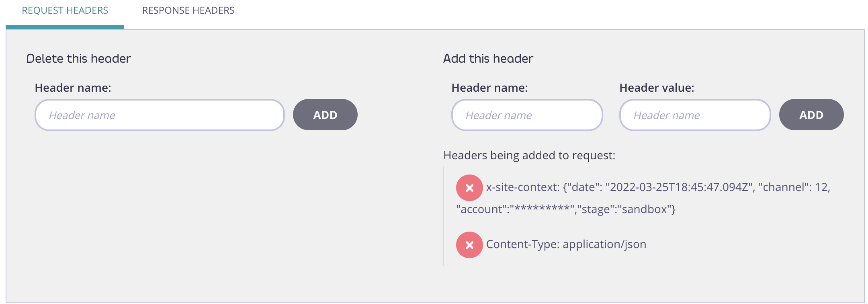Select the x-site-context header text

coord(643,198)
